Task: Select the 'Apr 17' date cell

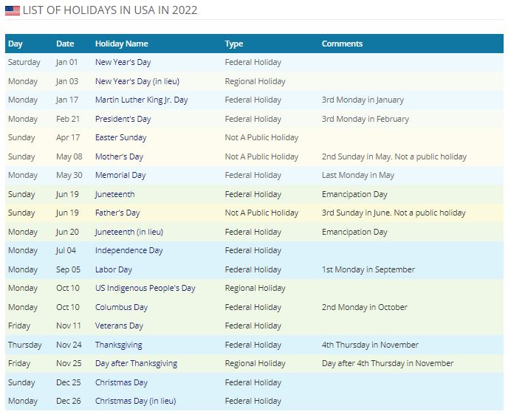Action: click(68, 137)
